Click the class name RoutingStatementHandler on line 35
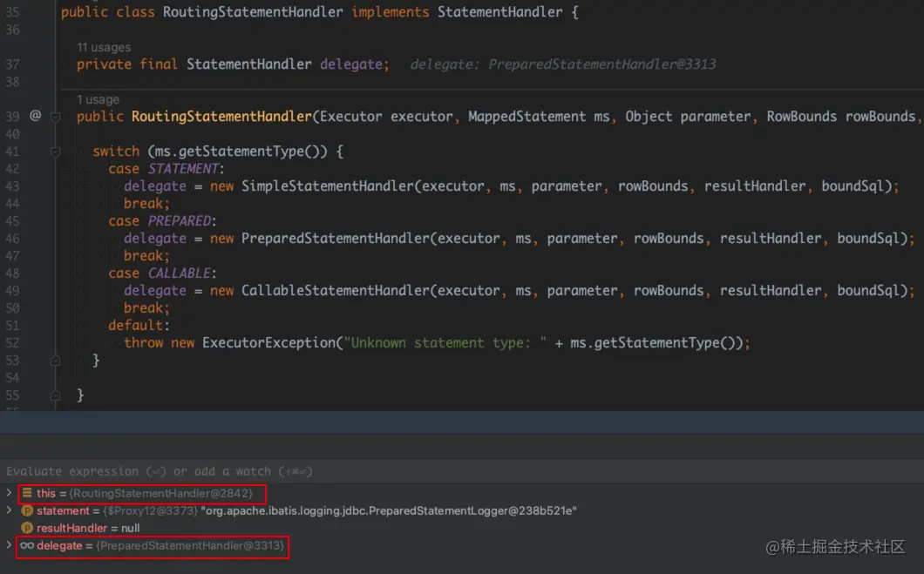The image size is (924, 574). coord(252,12)
